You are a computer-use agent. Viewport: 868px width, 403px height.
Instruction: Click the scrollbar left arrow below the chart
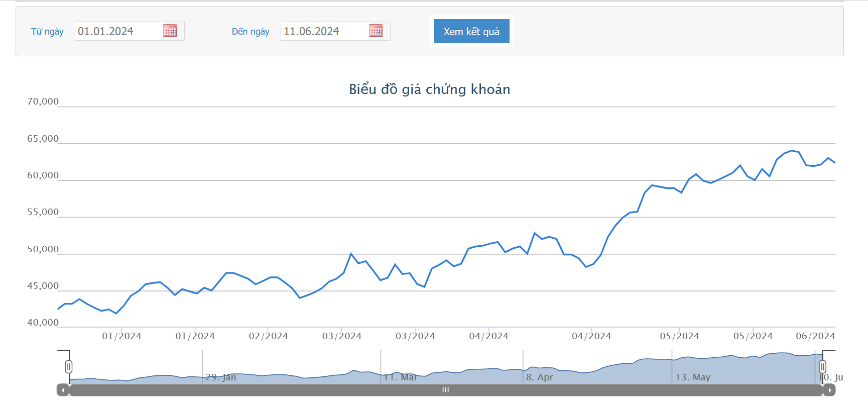tap(63, 390)
